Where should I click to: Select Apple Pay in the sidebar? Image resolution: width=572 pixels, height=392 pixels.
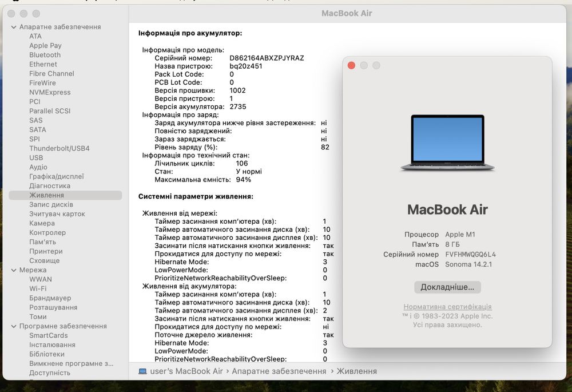pos(45,46)
